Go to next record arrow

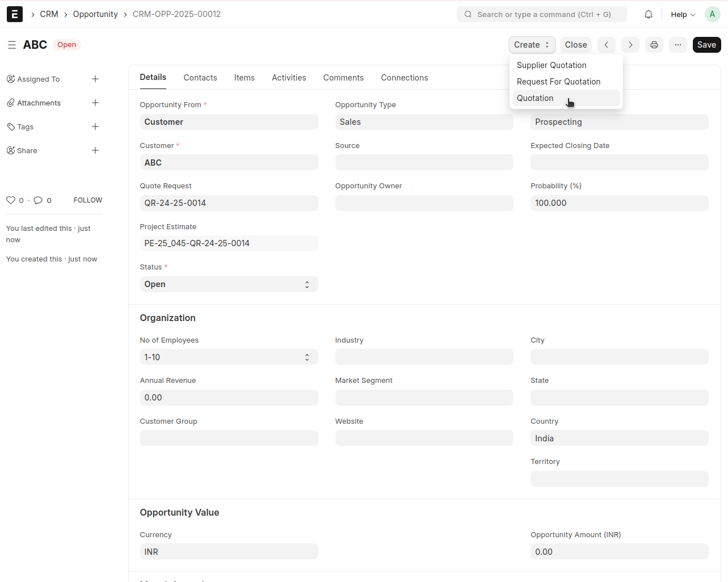[x=630, y=45]
